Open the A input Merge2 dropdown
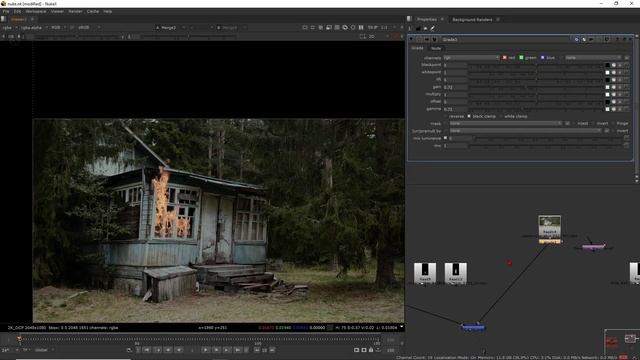The height and width of the screenshot is (360, 640). point(171,28)
